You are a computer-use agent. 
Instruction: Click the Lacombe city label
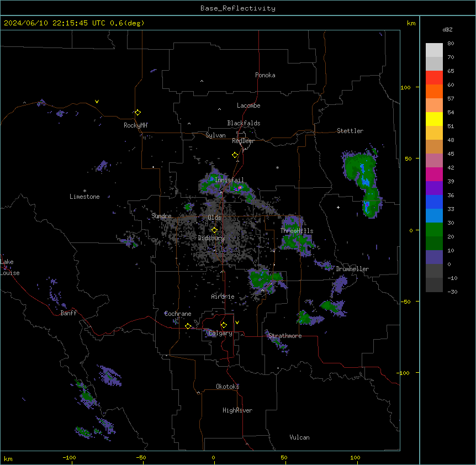click(x=248, y=105)
